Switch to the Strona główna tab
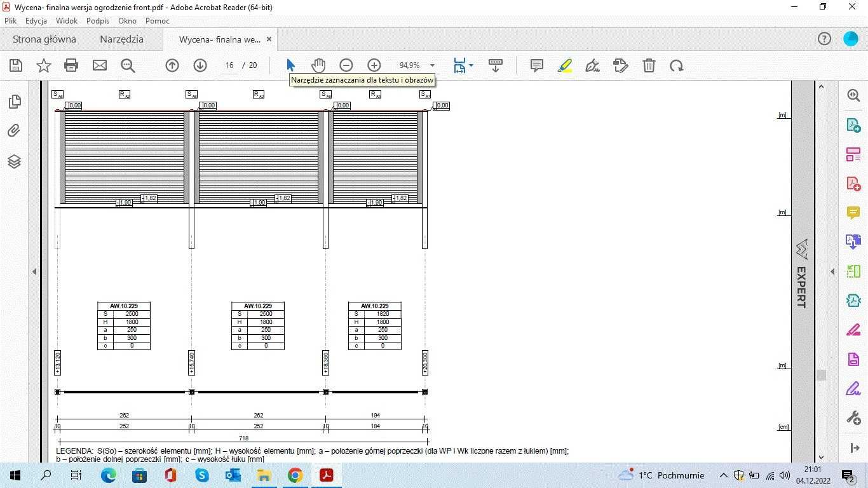This screenshot has width=868, height=488. point(44,39)
